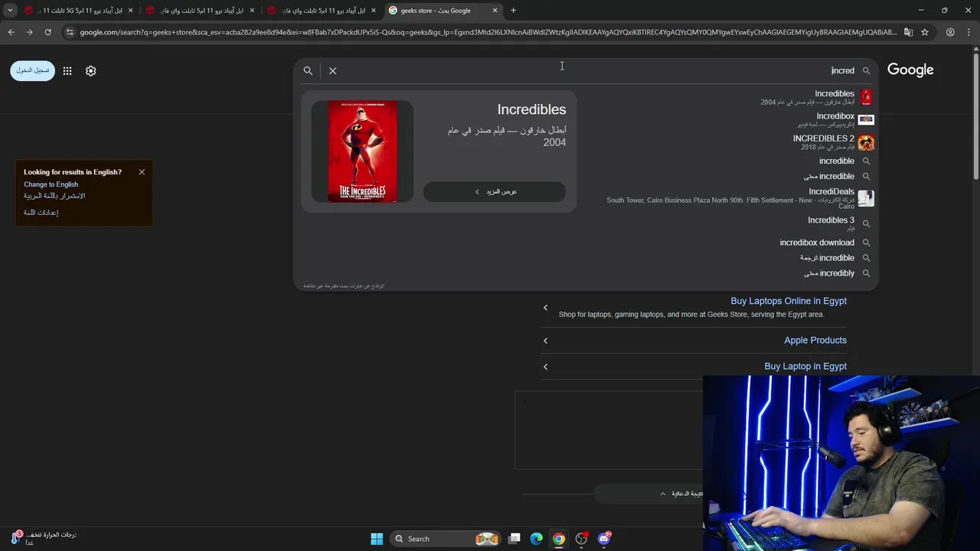Screen dimensions: 980x551
Task: Open the Apple Products link
Action: [815, 341]
